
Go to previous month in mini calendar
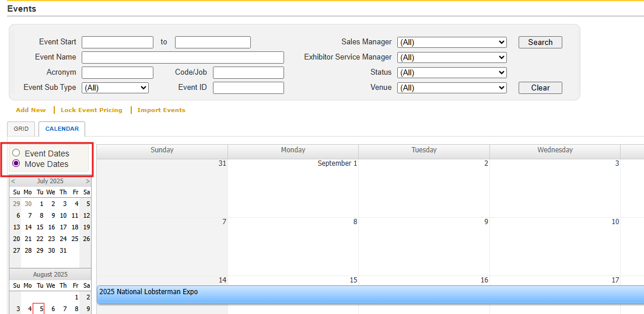pos(13,182)
